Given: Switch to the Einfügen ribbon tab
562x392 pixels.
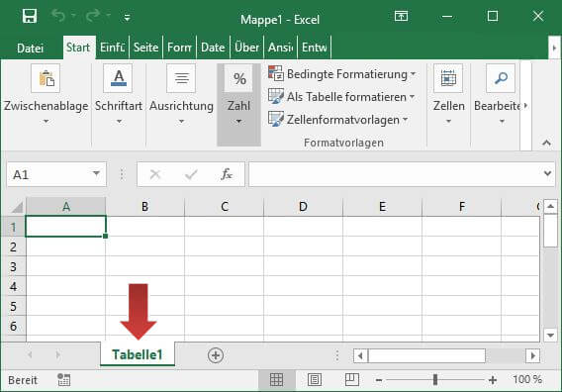Looking at the screenshot, I should (112, 48).
